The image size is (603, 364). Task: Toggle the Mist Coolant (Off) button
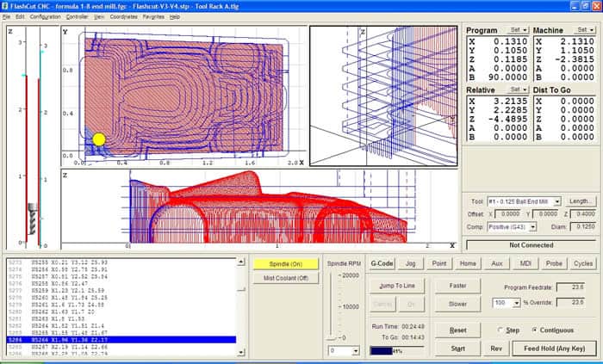286,278
